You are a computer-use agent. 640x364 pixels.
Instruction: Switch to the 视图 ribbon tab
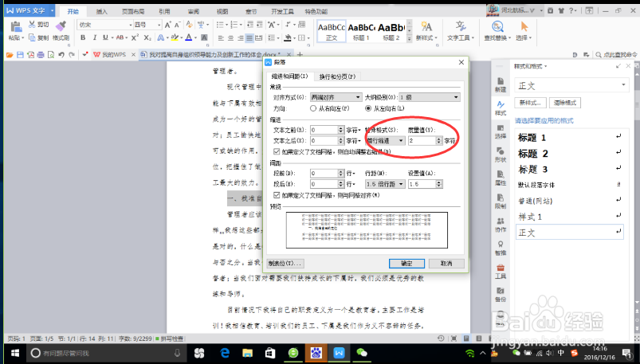pyautogui.click(x=222, y=11)
